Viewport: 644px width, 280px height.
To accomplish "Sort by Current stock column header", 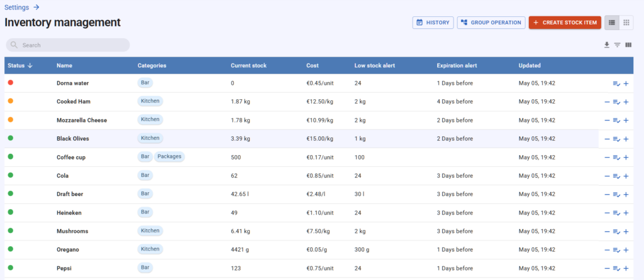I will click(248, 65).
